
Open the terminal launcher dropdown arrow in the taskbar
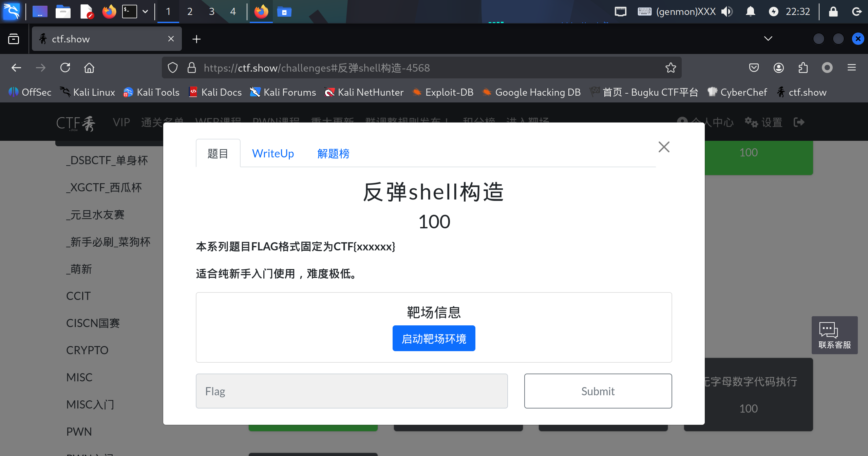tap(145, 12)
